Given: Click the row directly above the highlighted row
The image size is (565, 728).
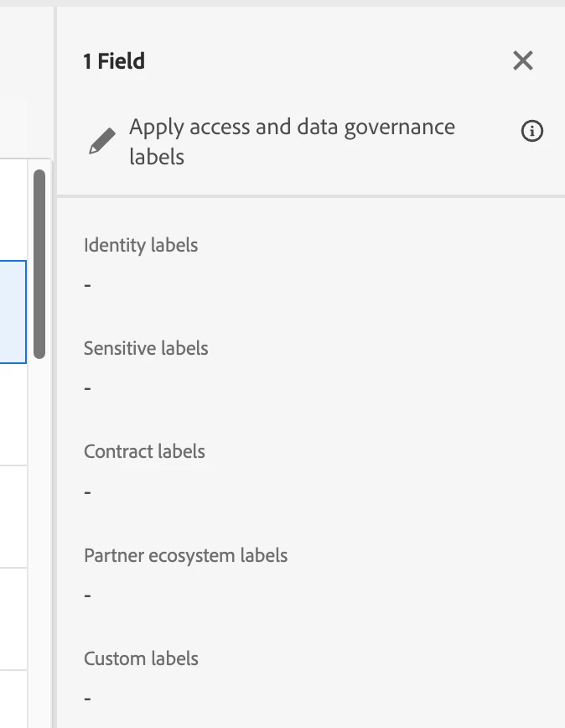Looking at the screenshot, I should pyautogui.click(x=13, y=210).
